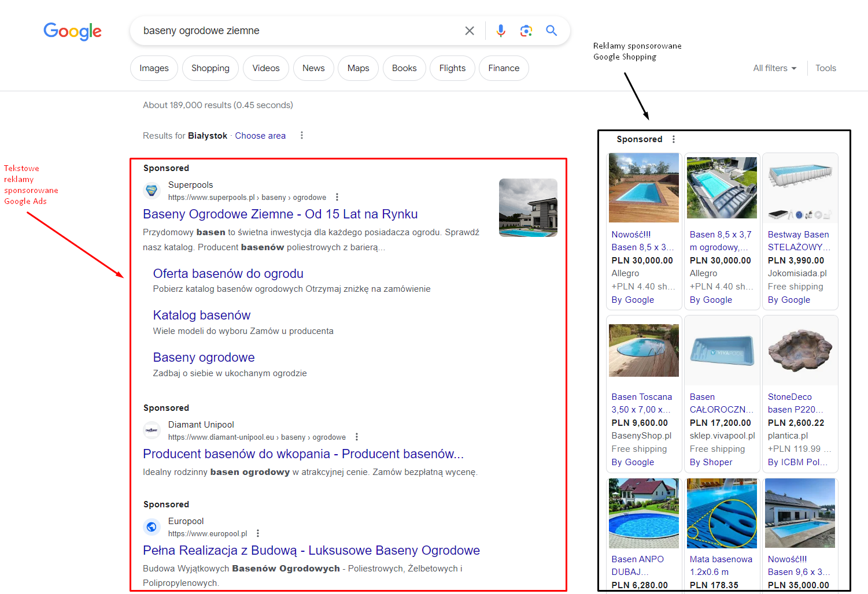Click PLN 9,600.00 price
This screenshot has height=594, width=868.
click(x=640, y=423)
